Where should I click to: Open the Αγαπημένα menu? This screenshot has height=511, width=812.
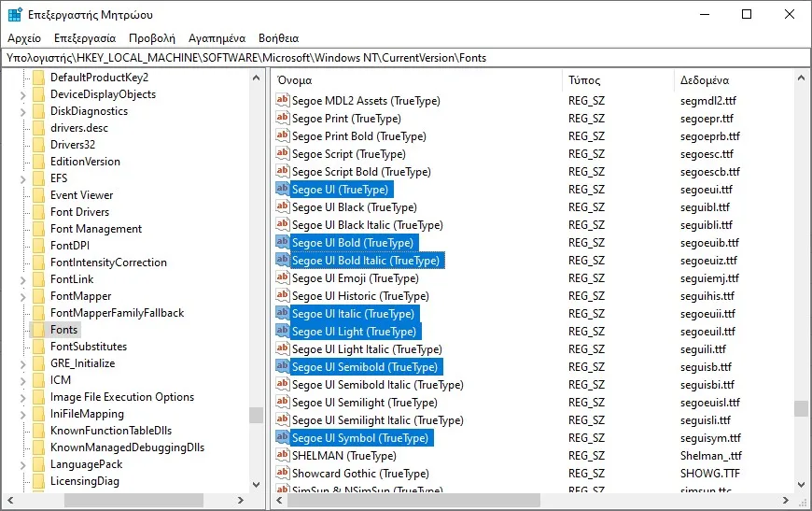tap(217, 38)
